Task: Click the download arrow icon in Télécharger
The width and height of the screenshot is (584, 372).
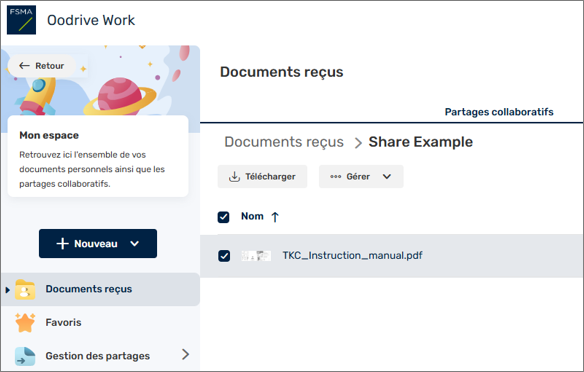Action: (x=234, y=177)
